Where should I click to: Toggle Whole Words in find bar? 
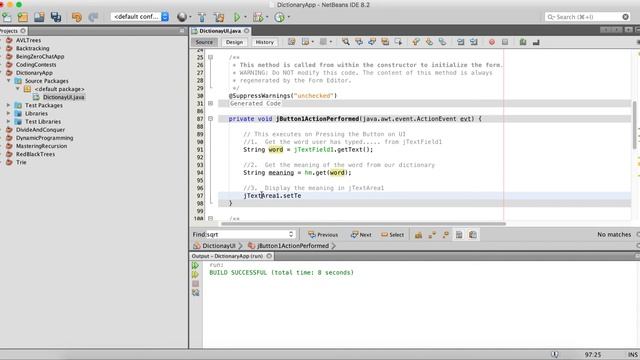coord(432,235)
